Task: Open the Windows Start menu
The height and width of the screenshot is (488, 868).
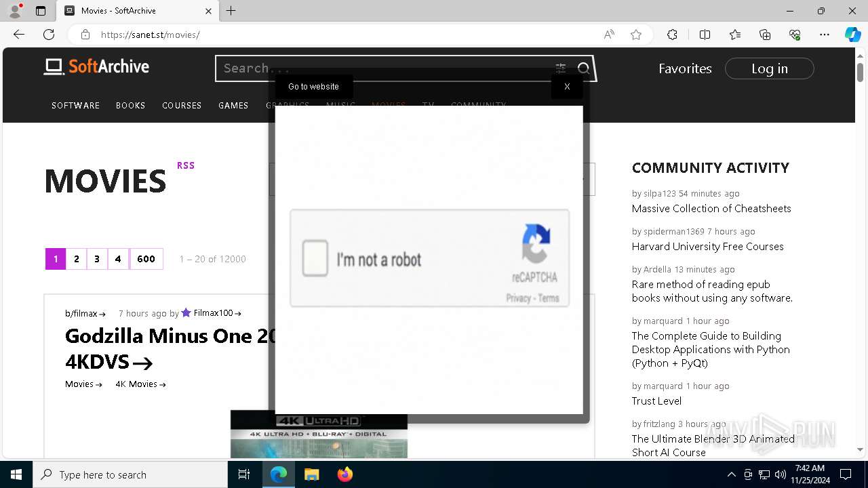Action: click(x=16, y=474)
